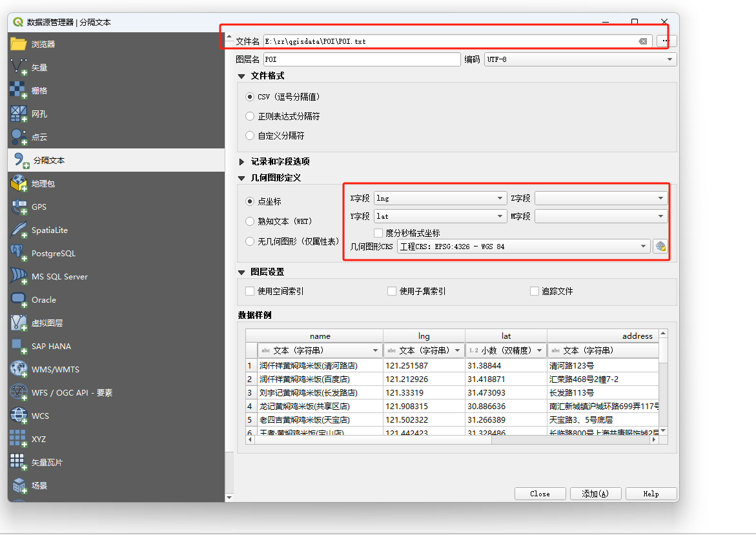Open the encoding (编码) UTF-8 dropdown
Screen dimensions: 756x535
point(580,59)
